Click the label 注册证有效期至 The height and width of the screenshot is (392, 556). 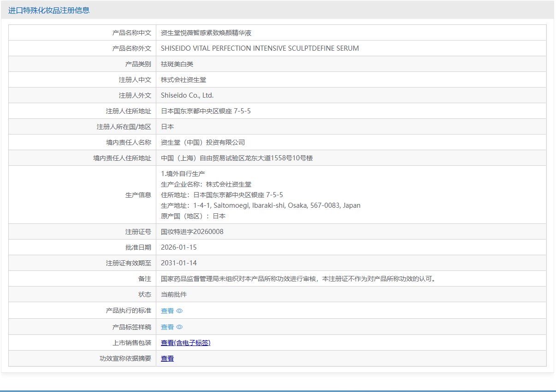(x=129, y=263)
